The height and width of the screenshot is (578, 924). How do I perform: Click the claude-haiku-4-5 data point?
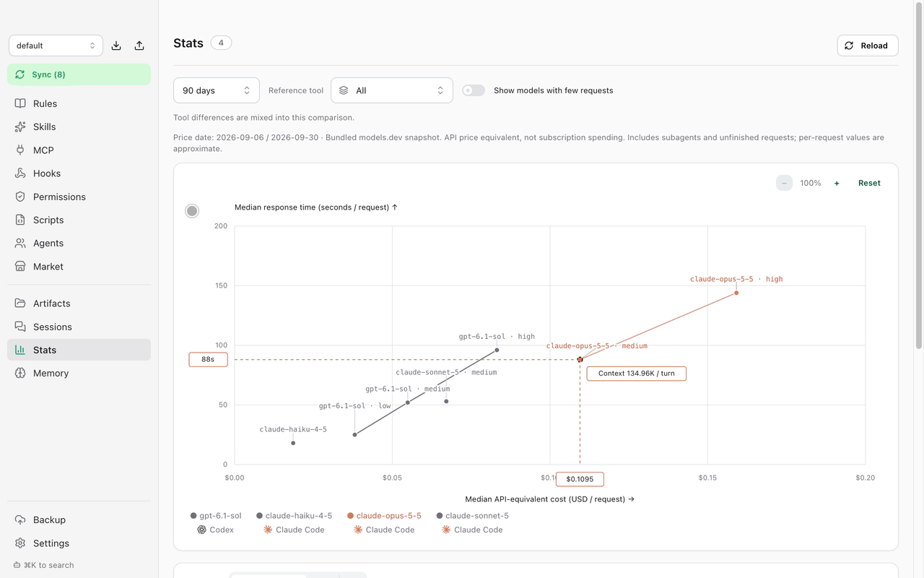click(x=293, y=443)
